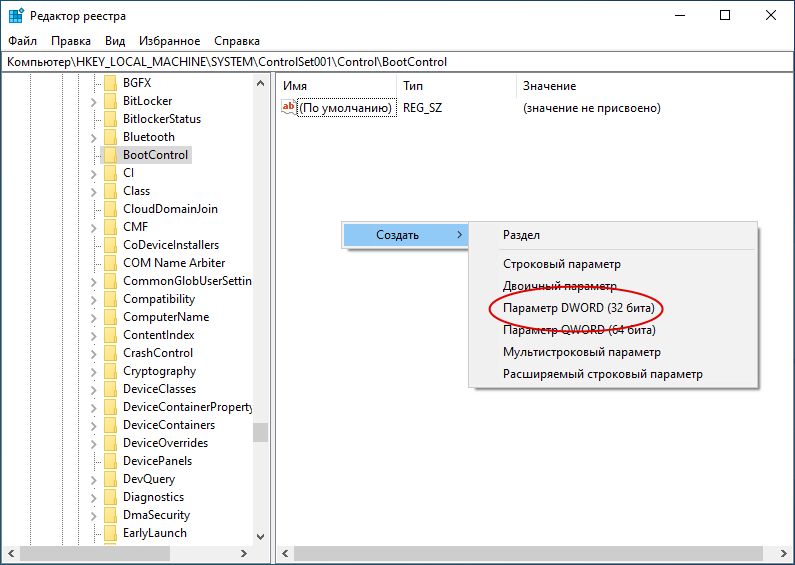795x565 pixels.
Task: Click tree horizontal scrollbar right arrow
Action: (244, 553)
